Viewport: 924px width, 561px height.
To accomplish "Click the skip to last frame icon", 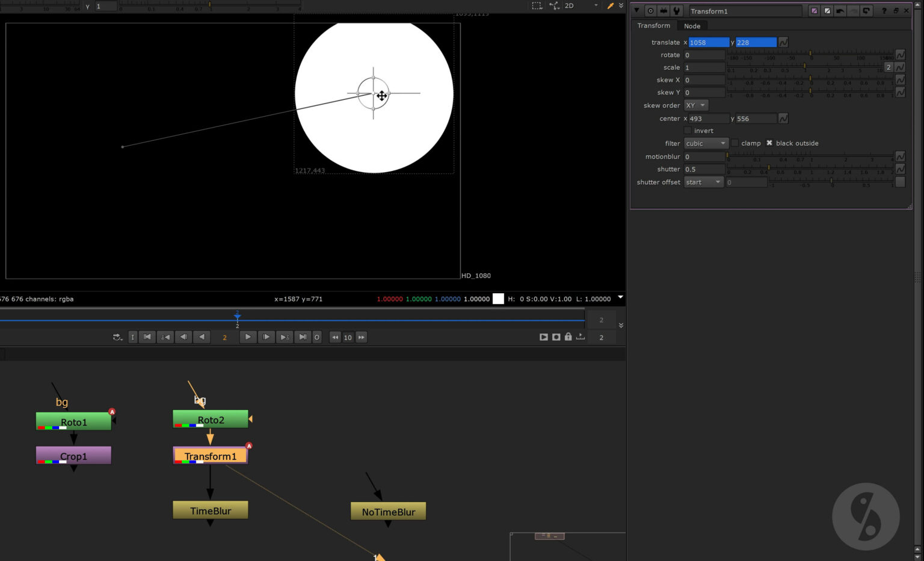I will click(303, 337).
